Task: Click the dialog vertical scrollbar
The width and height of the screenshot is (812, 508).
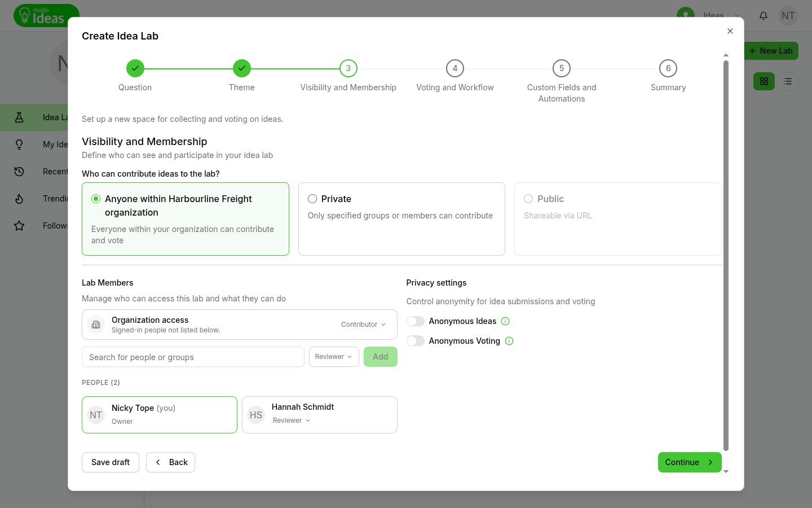Action: coord(726,255)
